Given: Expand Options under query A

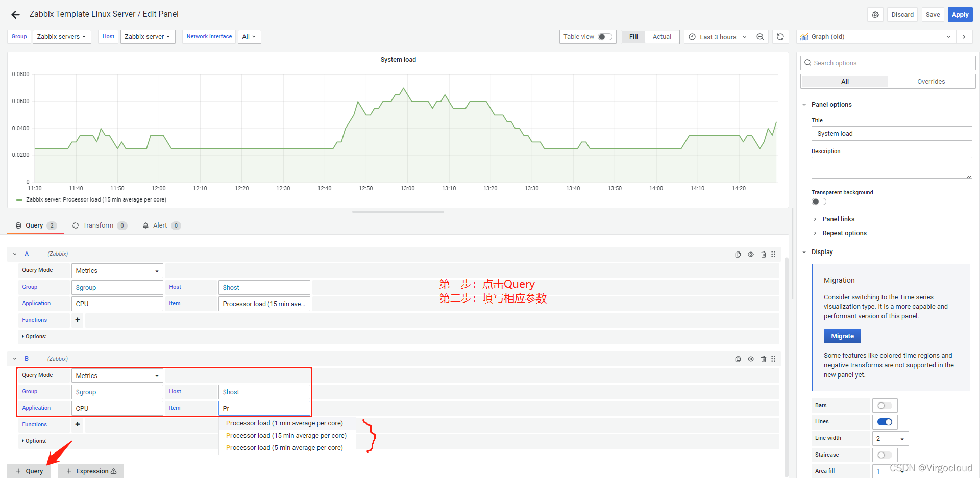Looking at the screenshot, I should tap(34, 337).
